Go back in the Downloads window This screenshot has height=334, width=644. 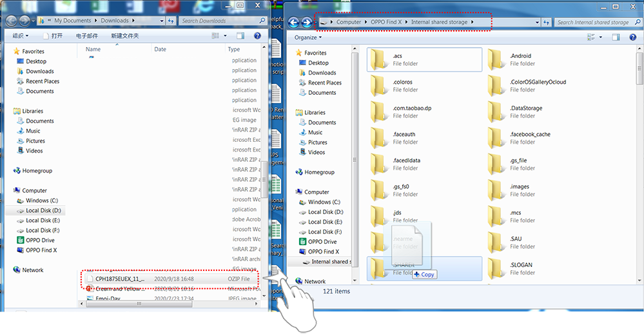point(12,21)
